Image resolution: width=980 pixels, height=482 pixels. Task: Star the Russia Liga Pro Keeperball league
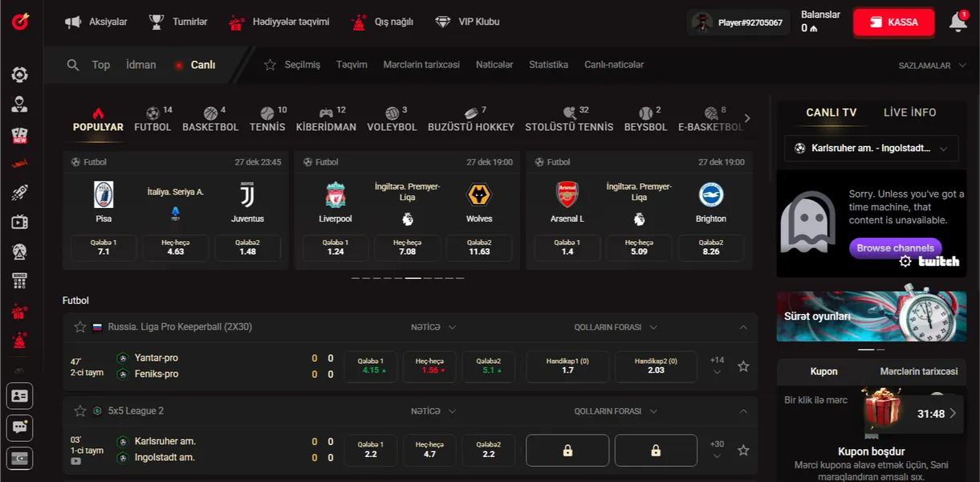80,327
